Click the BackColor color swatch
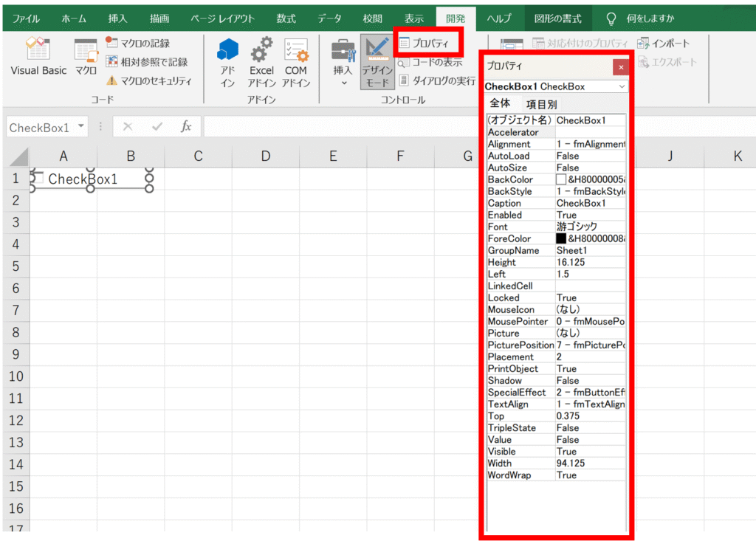756x541 pixels. [x=561, y=179]
